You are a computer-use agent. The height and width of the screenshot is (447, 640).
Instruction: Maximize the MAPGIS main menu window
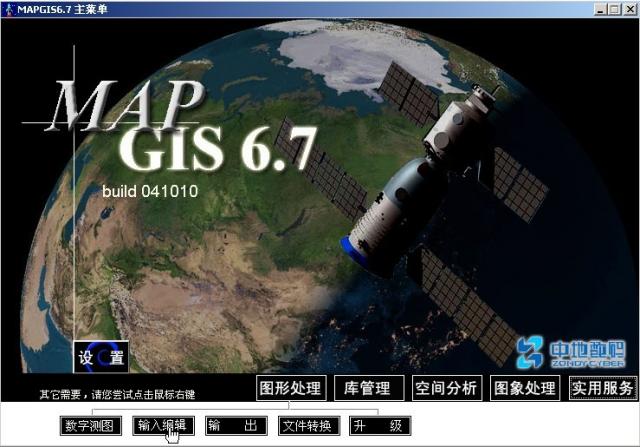coord(613,9)
